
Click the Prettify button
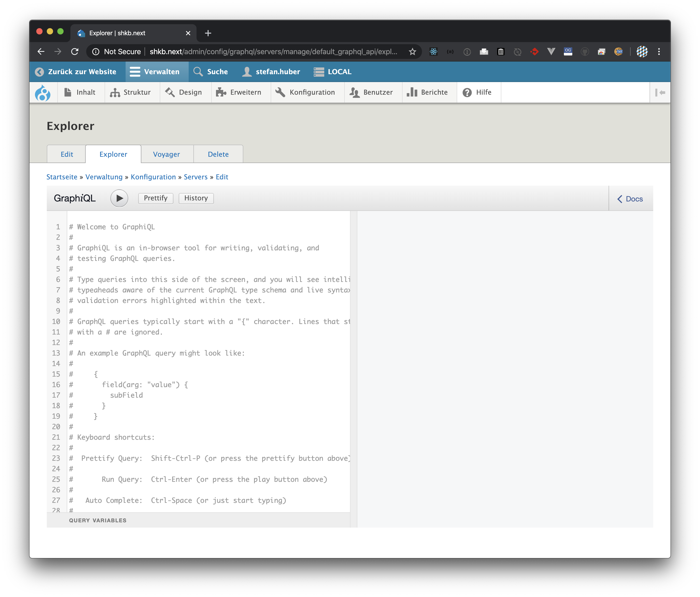pyautogui.click(x=155, y=198)
